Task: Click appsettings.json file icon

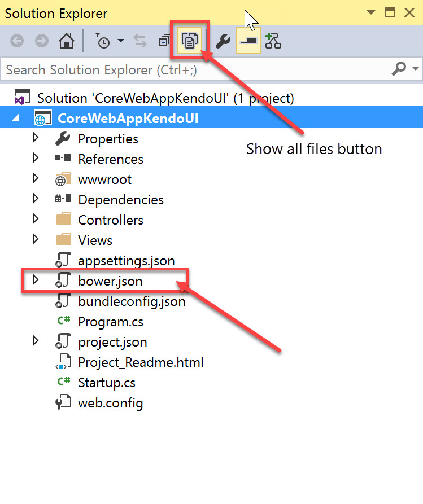Action: tap(63, 260)
